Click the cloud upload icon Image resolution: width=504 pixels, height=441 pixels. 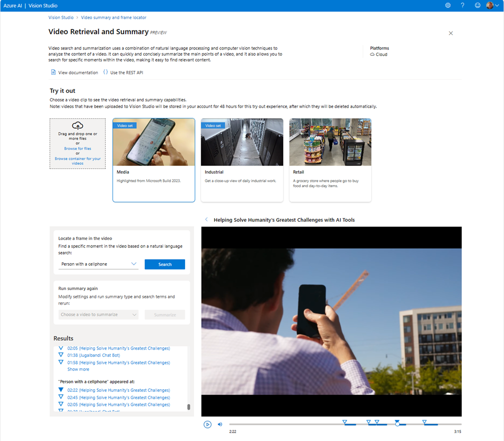pos(78,125)
